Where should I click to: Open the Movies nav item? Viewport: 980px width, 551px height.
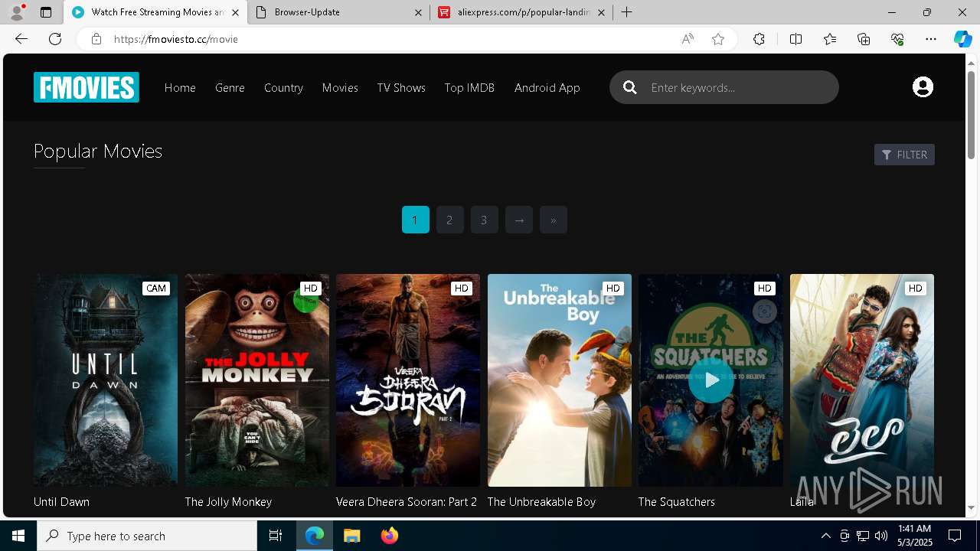click(x=340, y=88)
